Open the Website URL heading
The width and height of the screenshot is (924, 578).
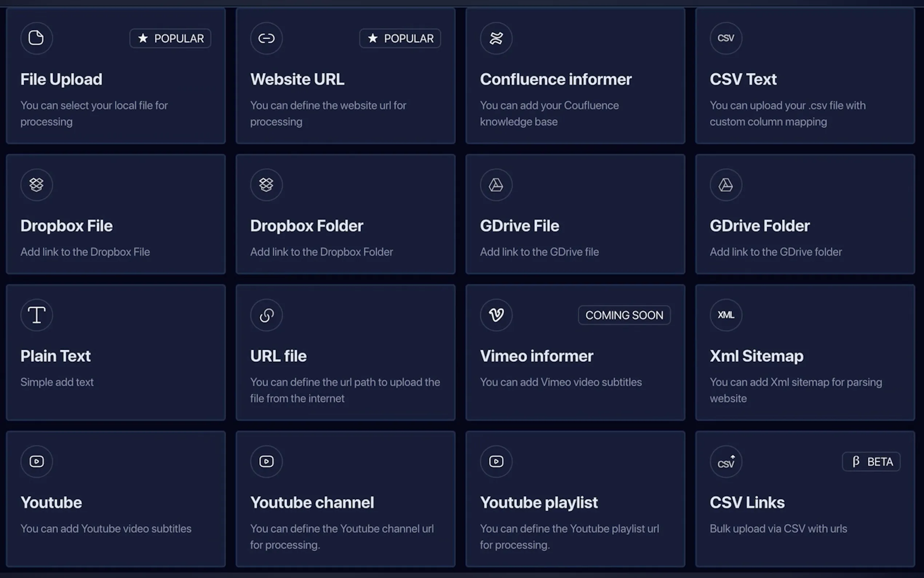(x=297, y=79)
